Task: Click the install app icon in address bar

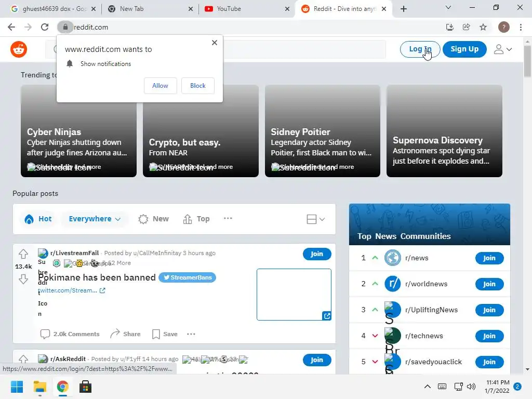Action: click(450, 27)
